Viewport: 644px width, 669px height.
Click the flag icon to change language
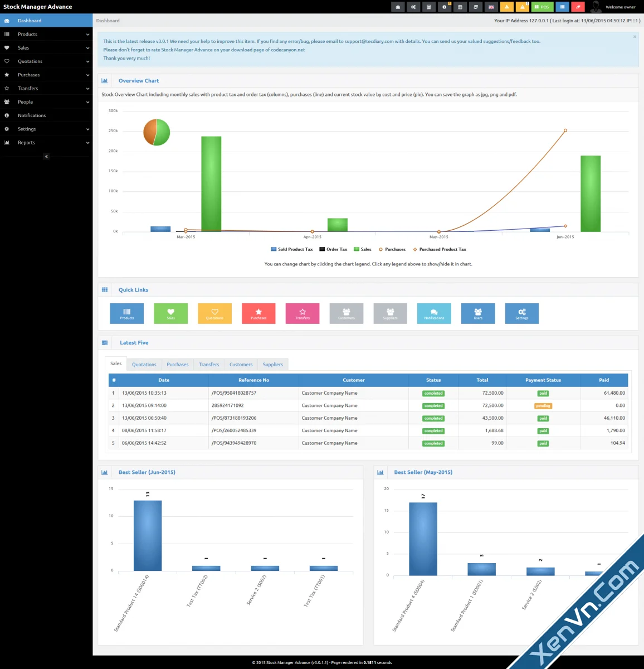pyautogui.click(x=491, y=7)
